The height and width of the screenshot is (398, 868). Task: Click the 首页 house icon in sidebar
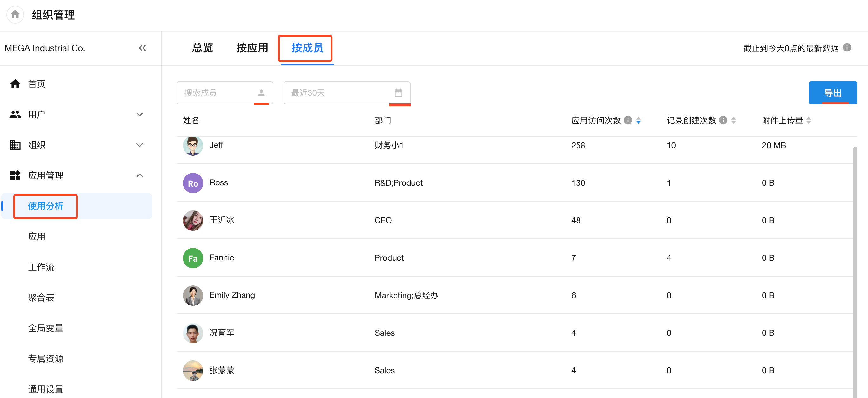click(15, 84)
